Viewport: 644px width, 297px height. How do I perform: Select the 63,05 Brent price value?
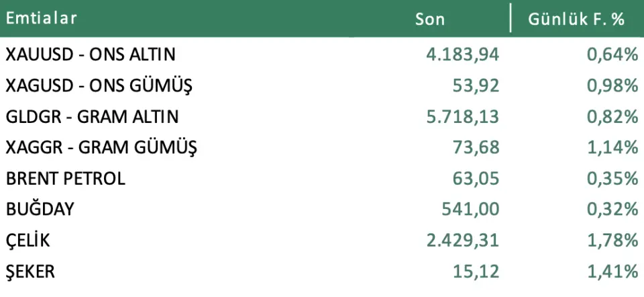click(479, 179)
